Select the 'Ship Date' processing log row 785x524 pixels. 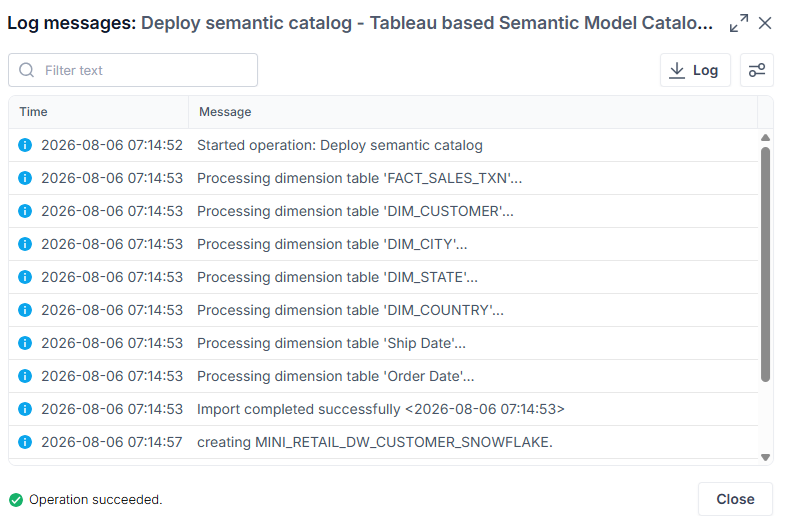[383, 343]
